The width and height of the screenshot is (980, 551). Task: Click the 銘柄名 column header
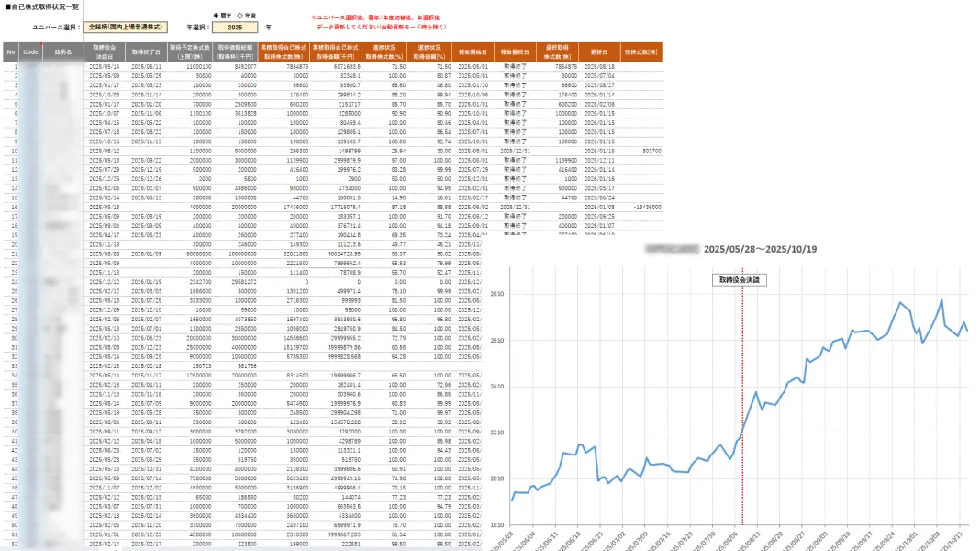tap(62, 52)
